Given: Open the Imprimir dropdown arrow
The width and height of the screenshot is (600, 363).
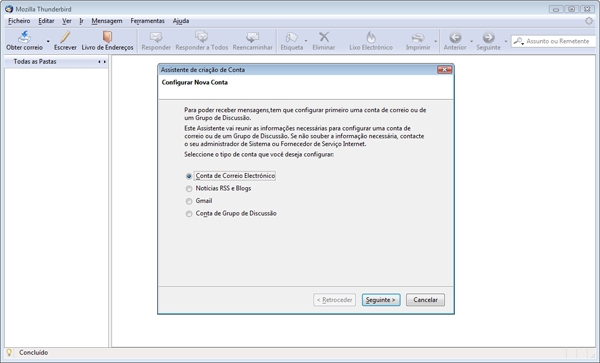Looking at the screenshot, I should tap(435, 41).
